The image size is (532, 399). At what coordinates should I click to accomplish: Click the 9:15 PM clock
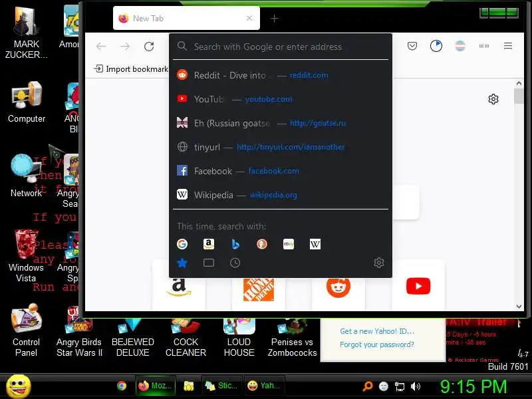473,386
